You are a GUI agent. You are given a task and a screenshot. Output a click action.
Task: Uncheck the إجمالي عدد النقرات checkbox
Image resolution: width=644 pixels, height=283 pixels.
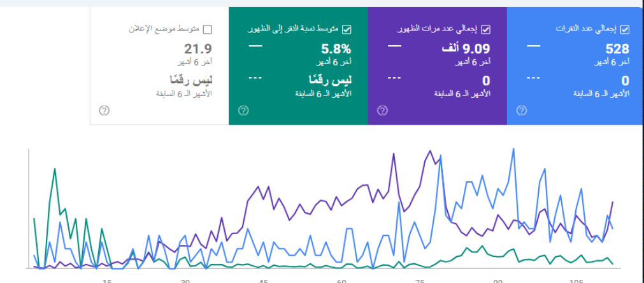[x=625, y=29]
